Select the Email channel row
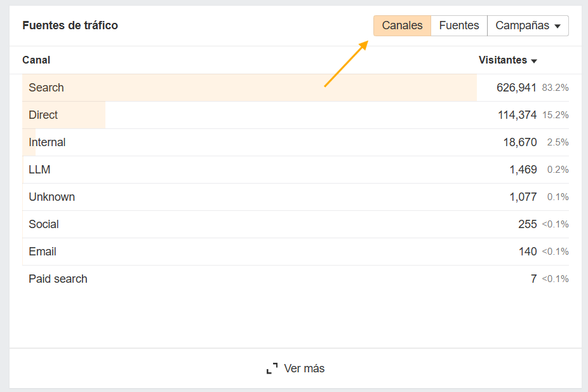 (x=42, y=252)
